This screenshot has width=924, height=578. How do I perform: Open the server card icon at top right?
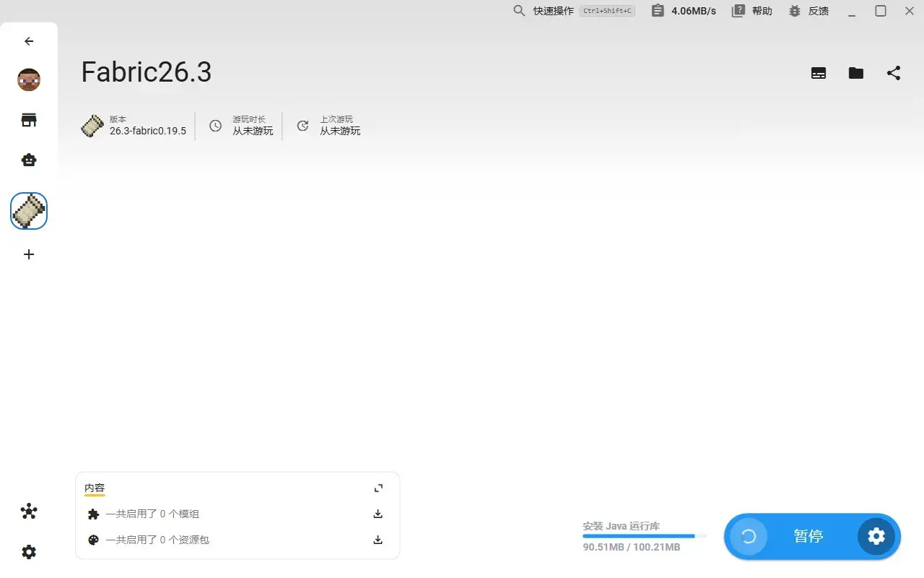(819, 73)
